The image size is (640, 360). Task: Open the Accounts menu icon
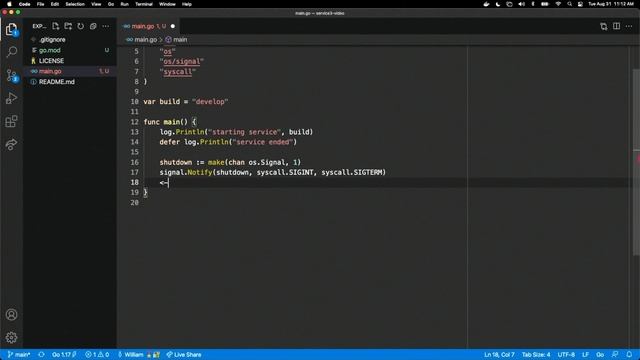(x=11, y=315)
